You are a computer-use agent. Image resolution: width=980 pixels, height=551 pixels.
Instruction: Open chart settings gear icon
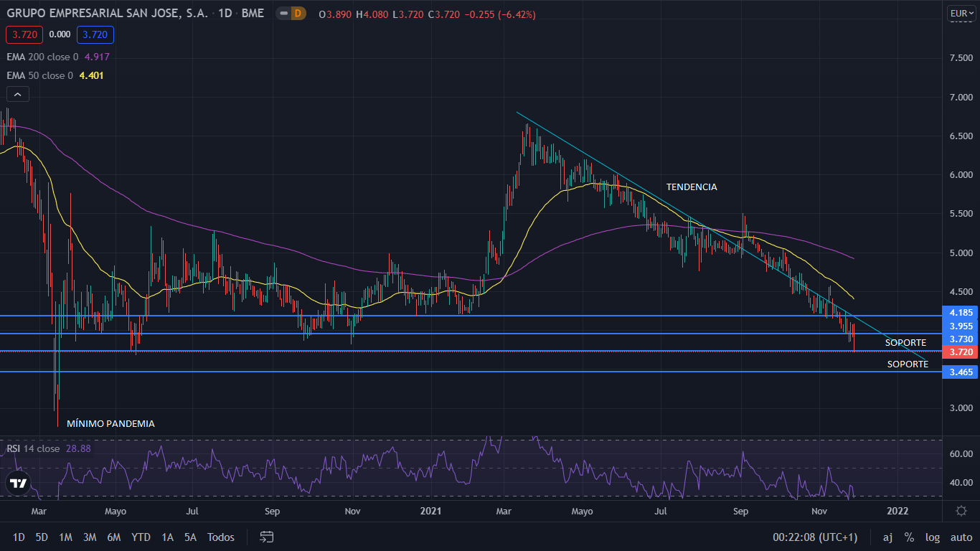click(961, 511)
